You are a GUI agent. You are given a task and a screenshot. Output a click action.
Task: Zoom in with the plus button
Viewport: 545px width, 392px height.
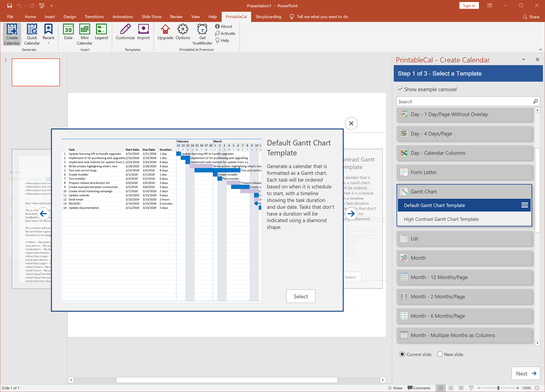[518, 388]
